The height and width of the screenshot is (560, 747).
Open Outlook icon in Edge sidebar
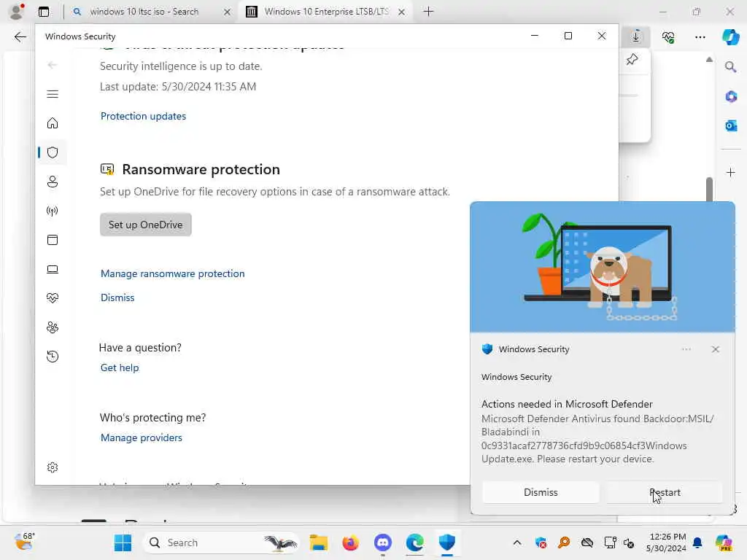(731, 125)
